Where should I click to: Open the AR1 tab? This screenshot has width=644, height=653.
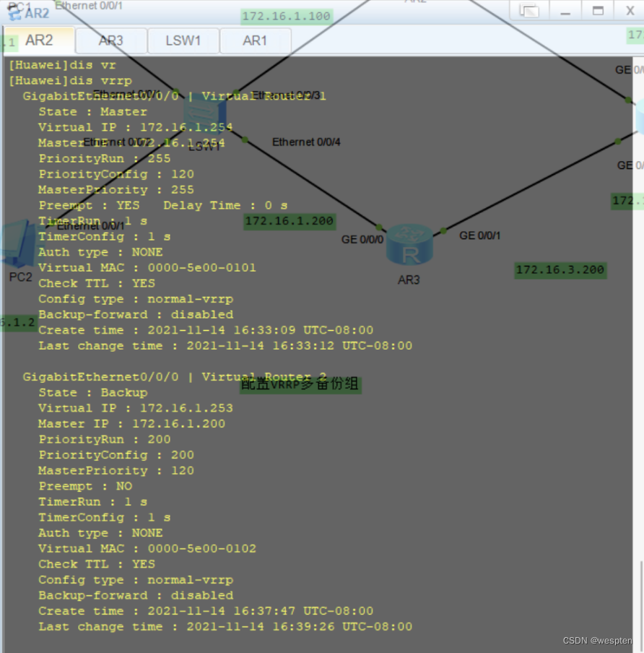(x=255, y=40)
